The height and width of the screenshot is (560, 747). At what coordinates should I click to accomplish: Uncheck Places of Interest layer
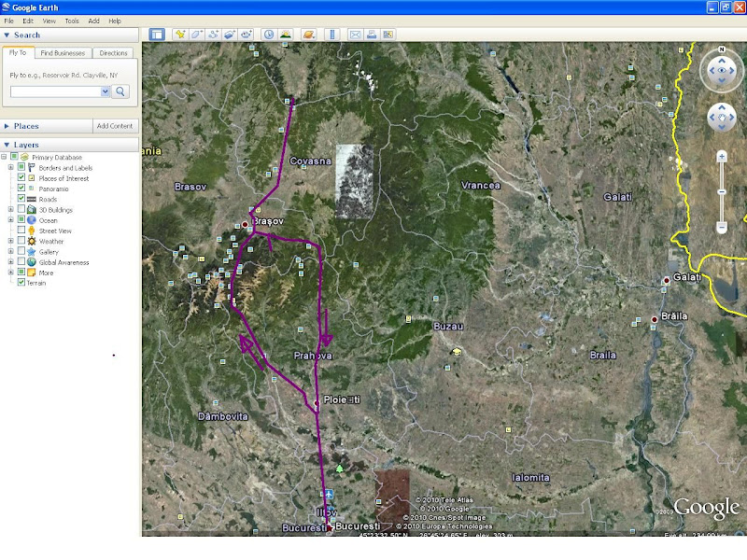[21, 177]
